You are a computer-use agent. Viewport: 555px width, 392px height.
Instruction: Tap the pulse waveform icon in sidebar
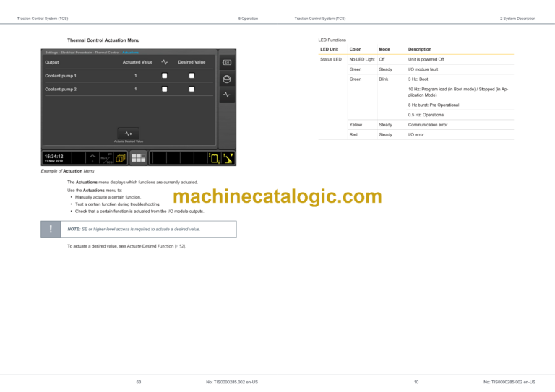tap(227, 95)
